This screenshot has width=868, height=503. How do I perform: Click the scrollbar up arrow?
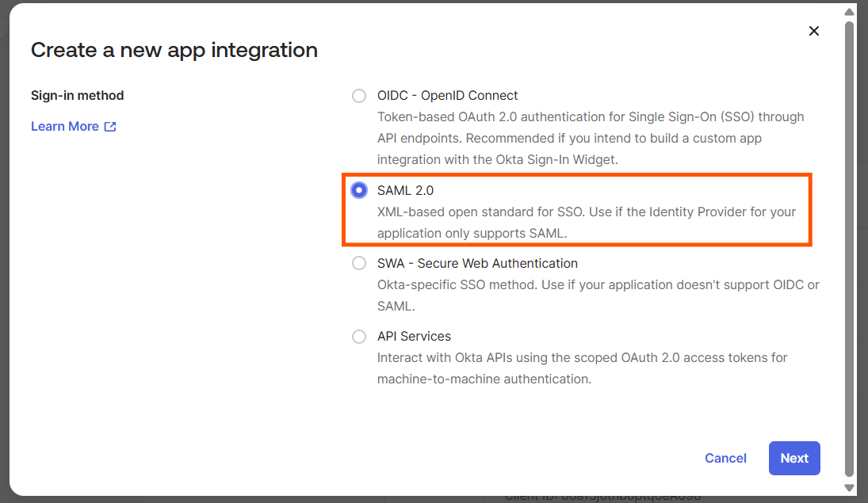click(x=849, y=12)
